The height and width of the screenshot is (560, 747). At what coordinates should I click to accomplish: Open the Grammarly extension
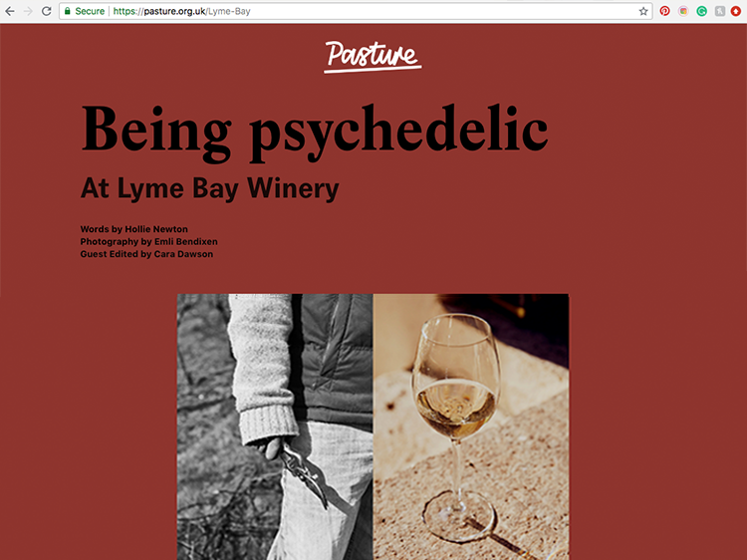(x=701, y=11)
